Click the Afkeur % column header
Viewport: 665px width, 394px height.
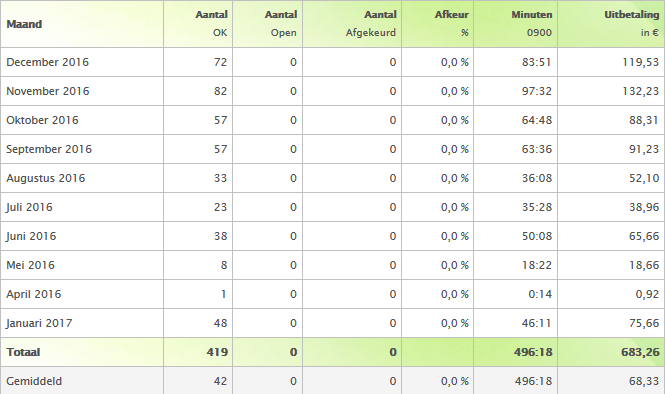coord(438,24)
